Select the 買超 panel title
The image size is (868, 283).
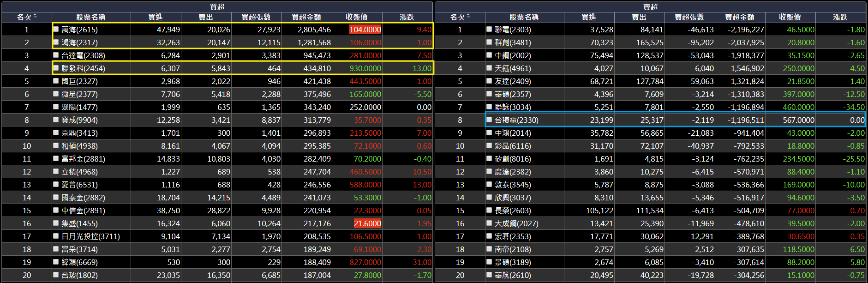[x=217, y=6]
